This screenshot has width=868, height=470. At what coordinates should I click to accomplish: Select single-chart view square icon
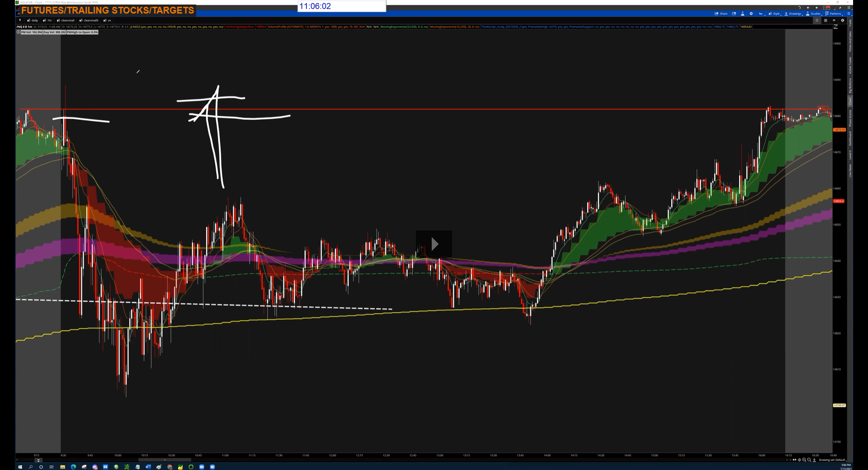817,20
